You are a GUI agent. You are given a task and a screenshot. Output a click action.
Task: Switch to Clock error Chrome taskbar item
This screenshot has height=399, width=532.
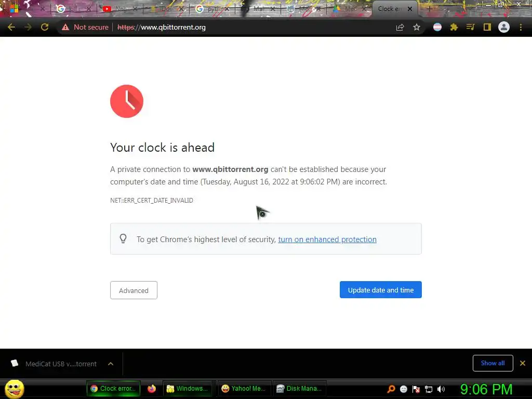(113, 389)
